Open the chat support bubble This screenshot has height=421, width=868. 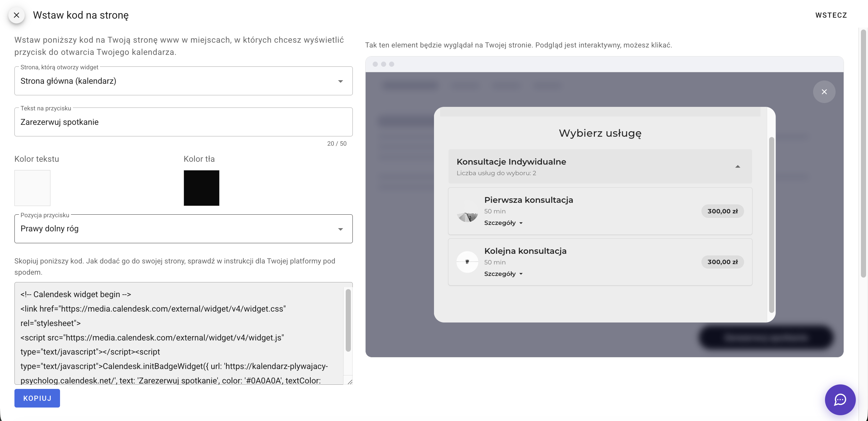coord(840,400)
